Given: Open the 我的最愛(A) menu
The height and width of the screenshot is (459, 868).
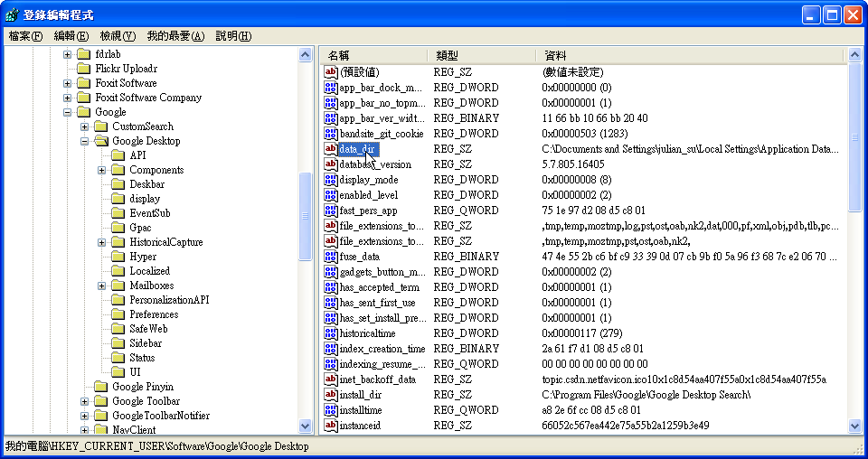Looking at the screenshot, I should coord(175,36).
